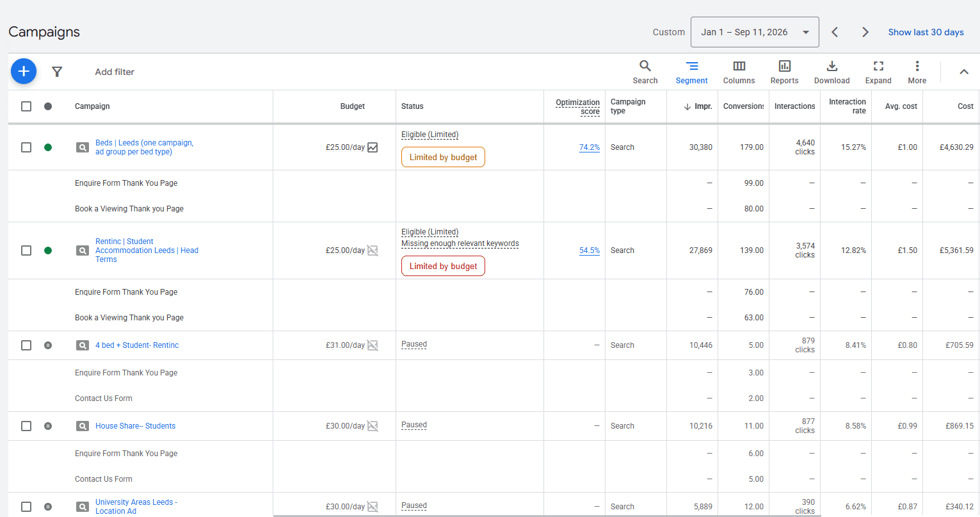The width and height of the screenshot is (980, 517).
Task: Click the search campaign icon for University Areas Leeds
Action: (x=83, y=507)
